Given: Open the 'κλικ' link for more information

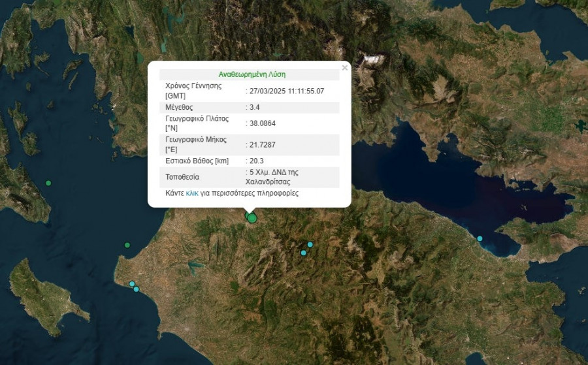Looking at the screenshot, I should point(192,193).
